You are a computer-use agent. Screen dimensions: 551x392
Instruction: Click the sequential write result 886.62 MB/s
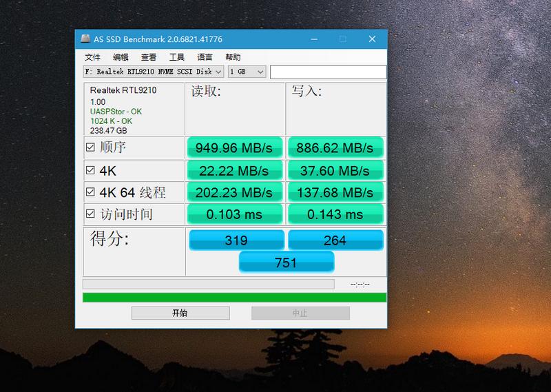[x=335, y=147]
